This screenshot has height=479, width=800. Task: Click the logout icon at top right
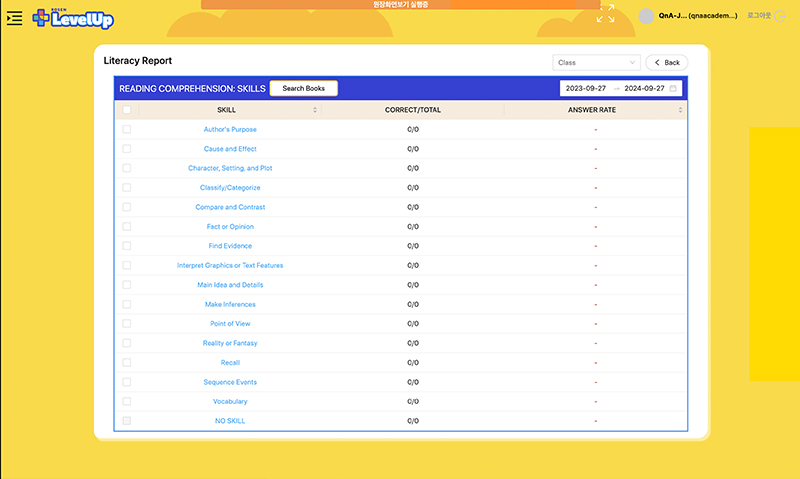(781, 16)
